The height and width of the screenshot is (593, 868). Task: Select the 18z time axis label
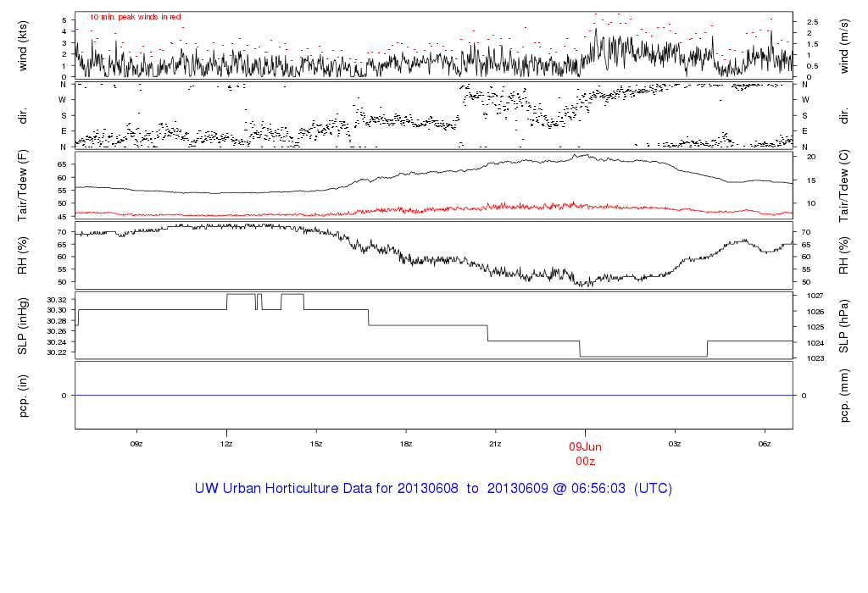coord(405,443)
